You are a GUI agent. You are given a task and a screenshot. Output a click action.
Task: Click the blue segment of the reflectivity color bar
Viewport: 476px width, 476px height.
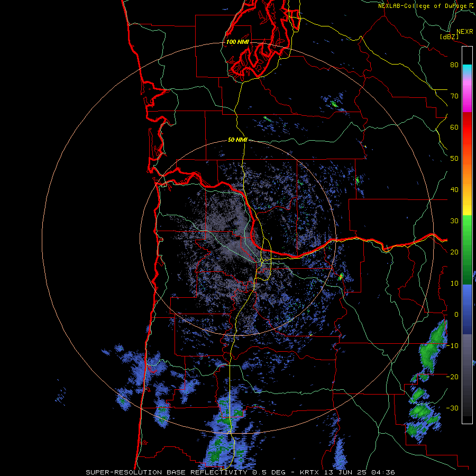(467, 309)
